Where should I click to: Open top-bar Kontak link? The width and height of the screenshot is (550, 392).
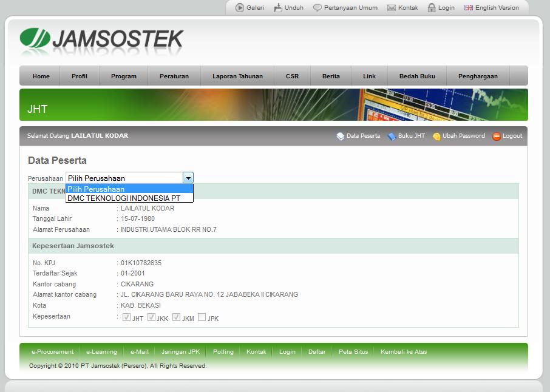click(408, 8)
